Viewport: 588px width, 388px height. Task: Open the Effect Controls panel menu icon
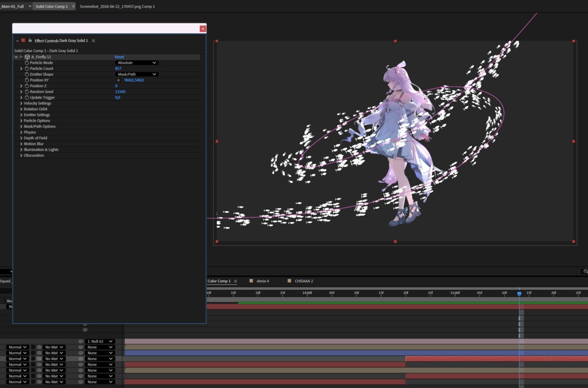(x=94, y=41)
